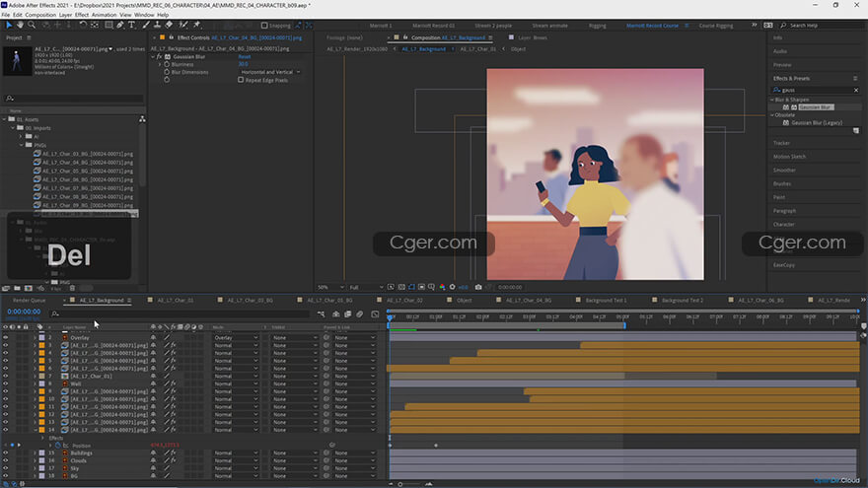Open the File menu
This screenshot has height=488, width=868.
click(x=6, y=15)
